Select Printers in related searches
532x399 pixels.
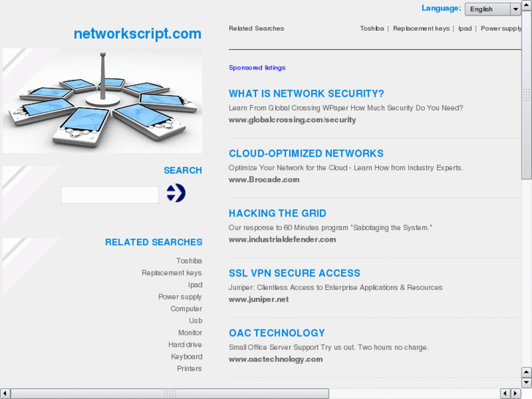coord(189,368)
